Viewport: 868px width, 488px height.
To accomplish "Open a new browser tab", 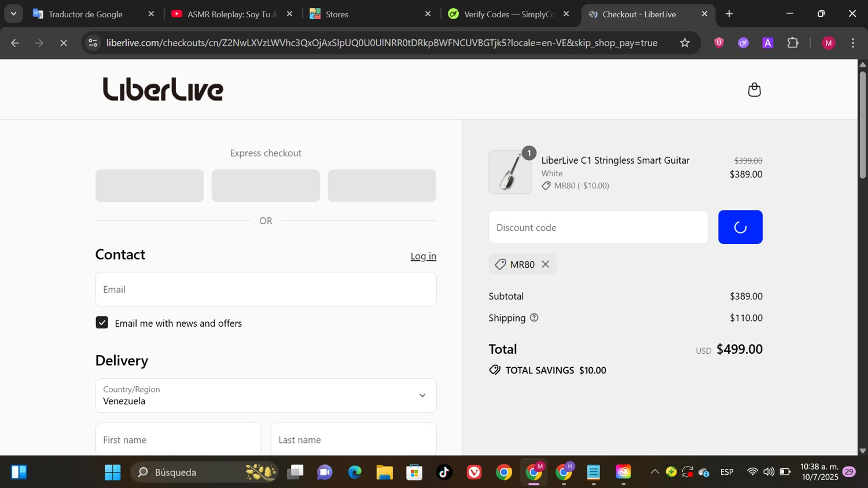I will [729, 14].
